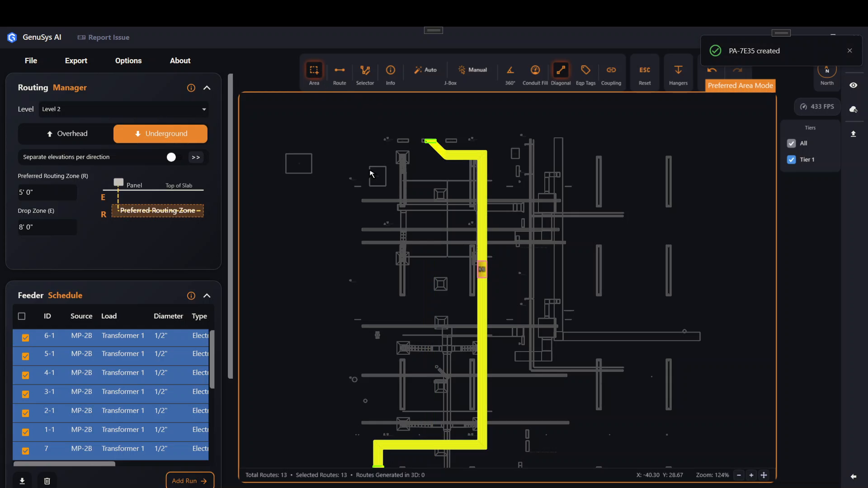Select Transformer 1 in row 2-1
Screen dimensions: 868x488
point(123,411)
